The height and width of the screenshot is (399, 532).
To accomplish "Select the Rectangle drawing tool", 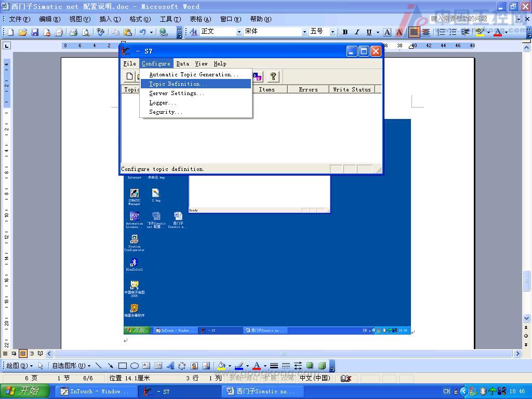I will click(x=123, y=365).
